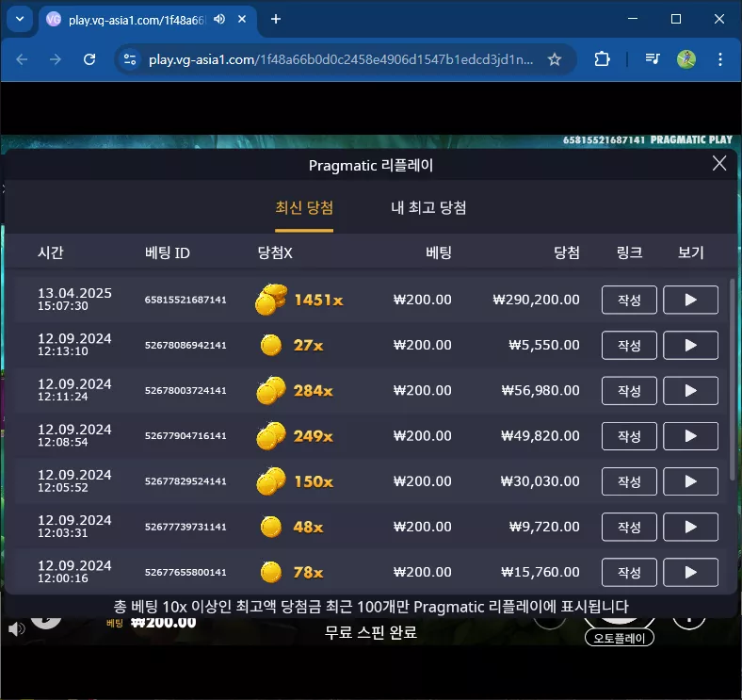
Task: Click 작성 button for 150x win
Action: pyautogui.click(x=629, y=481)
